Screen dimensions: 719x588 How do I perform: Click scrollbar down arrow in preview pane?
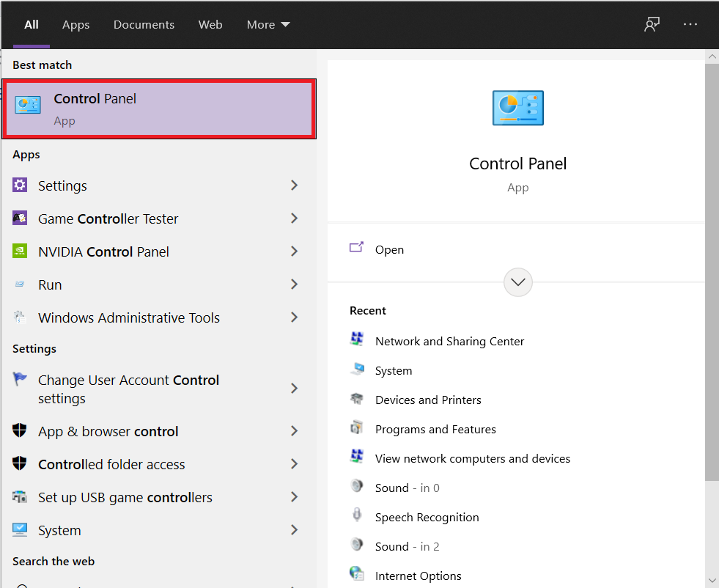click(x=712, y=581)
